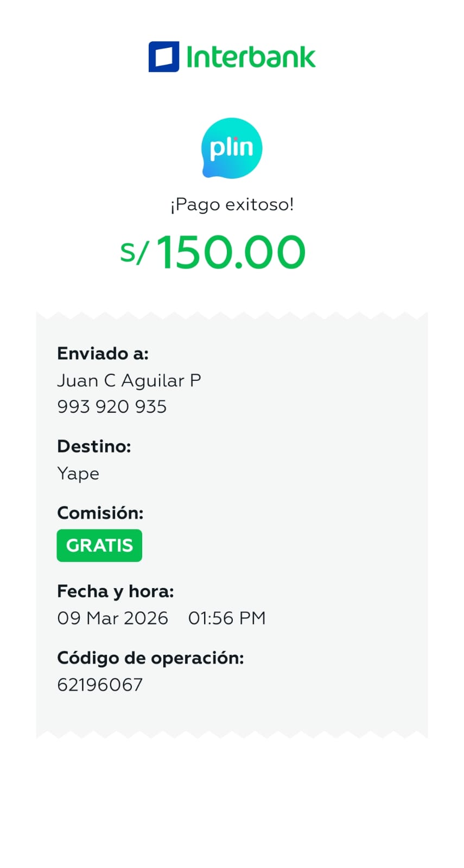Tap the phone number 993 920 935

tap(112, 407)
